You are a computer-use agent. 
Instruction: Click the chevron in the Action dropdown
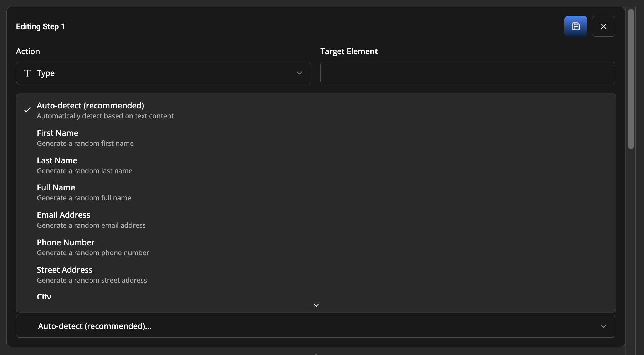[x=299, y=73]
